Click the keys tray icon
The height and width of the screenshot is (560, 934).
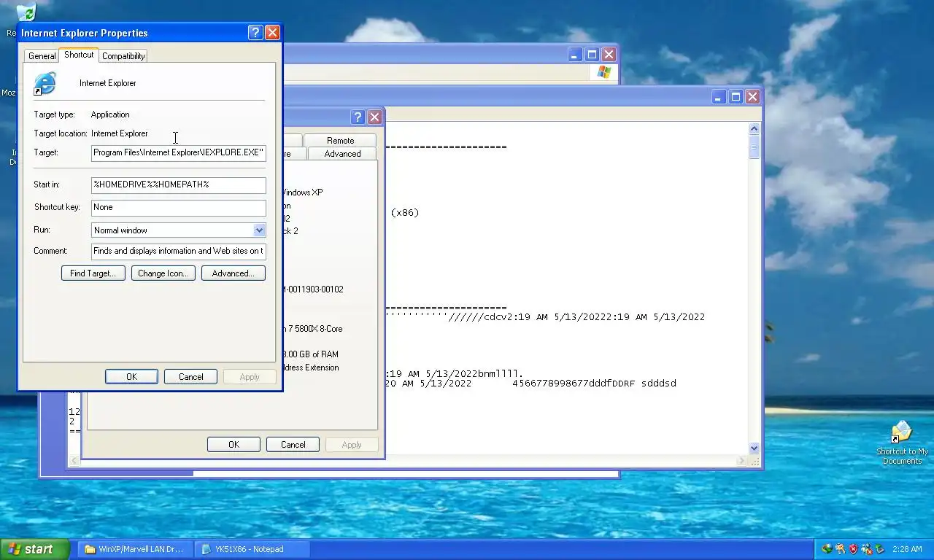[841, 549]
